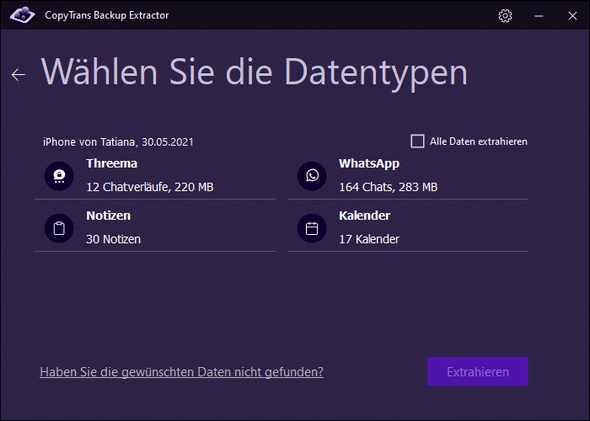Select the Threema chat icon

(x=59, y=176)
